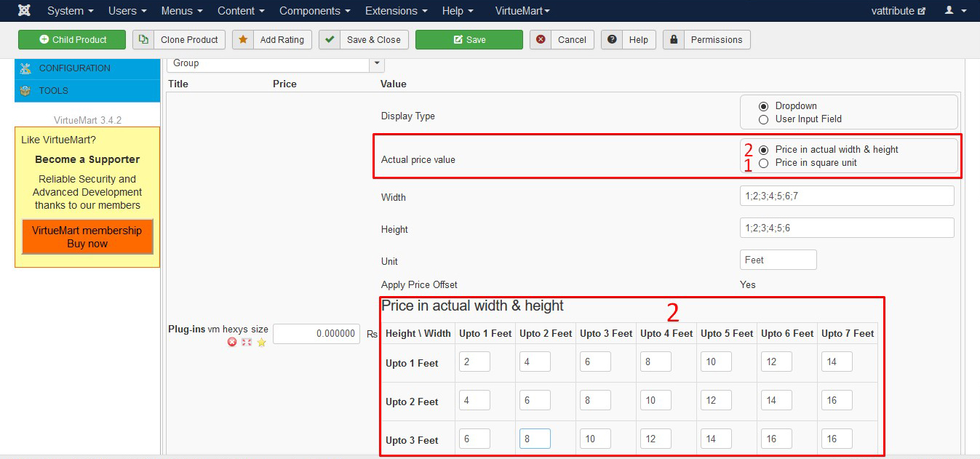980x459 pixels.
Task: Choose Price in square unit option
Action: (763, 163)
